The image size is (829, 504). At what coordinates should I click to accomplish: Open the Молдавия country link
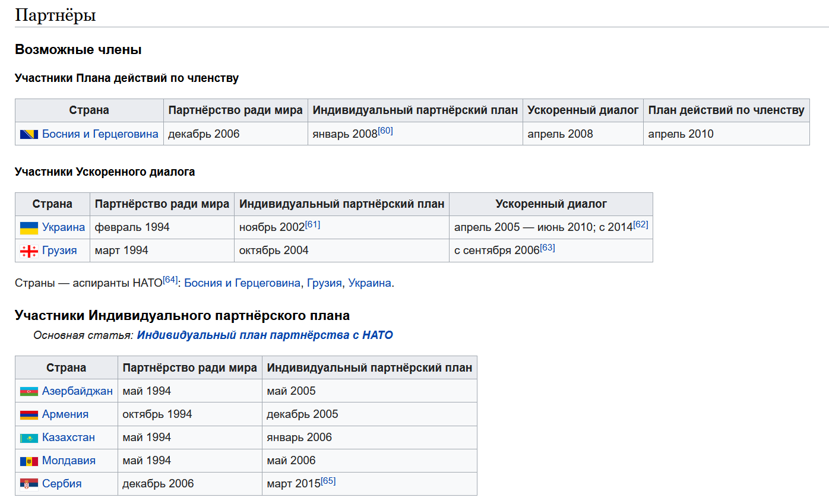click(69, 461)
